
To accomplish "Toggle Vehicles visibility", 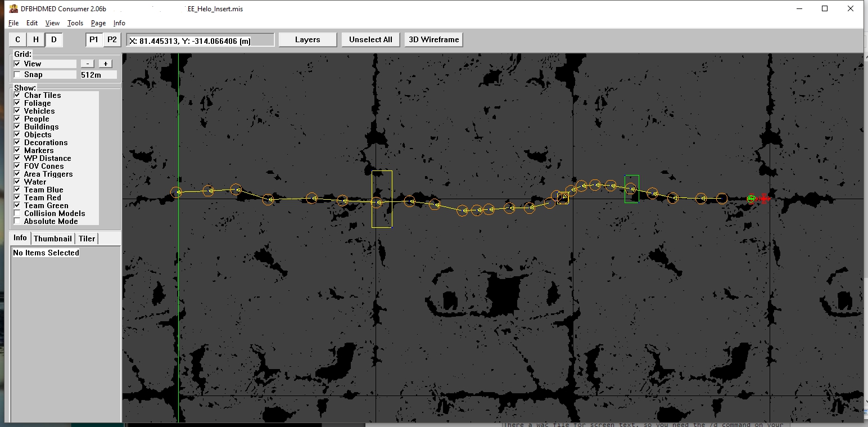I will tap(17, 111).
